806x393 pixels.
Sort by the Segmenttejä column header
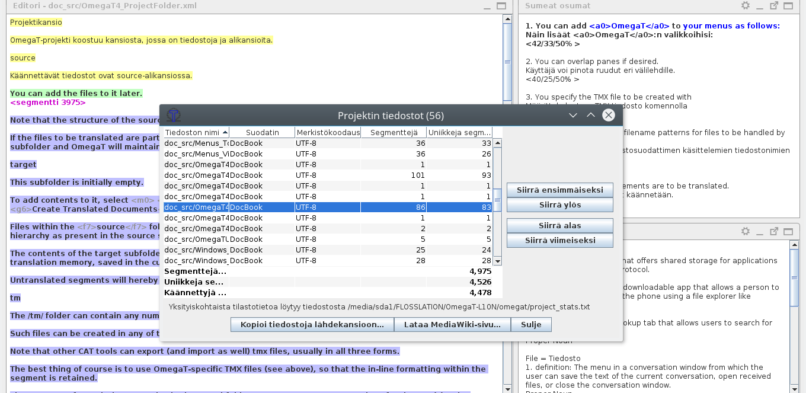coord(393,133)
